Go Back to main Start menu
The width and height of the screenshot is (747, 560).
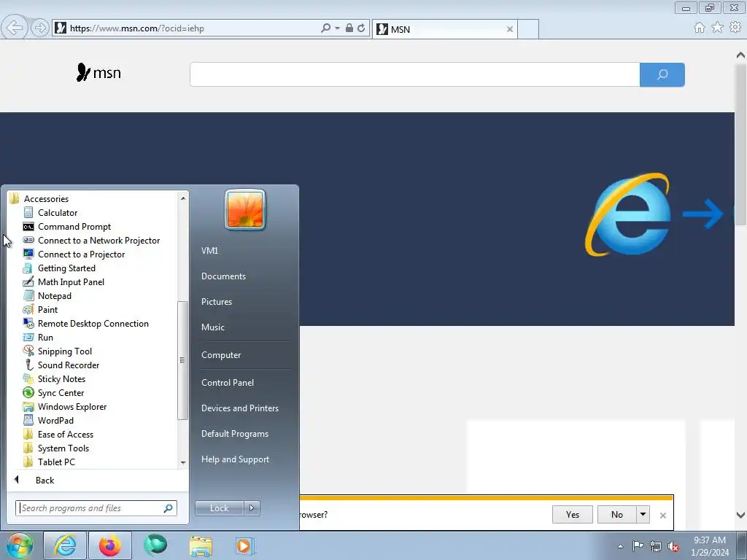tap(44, 480)
